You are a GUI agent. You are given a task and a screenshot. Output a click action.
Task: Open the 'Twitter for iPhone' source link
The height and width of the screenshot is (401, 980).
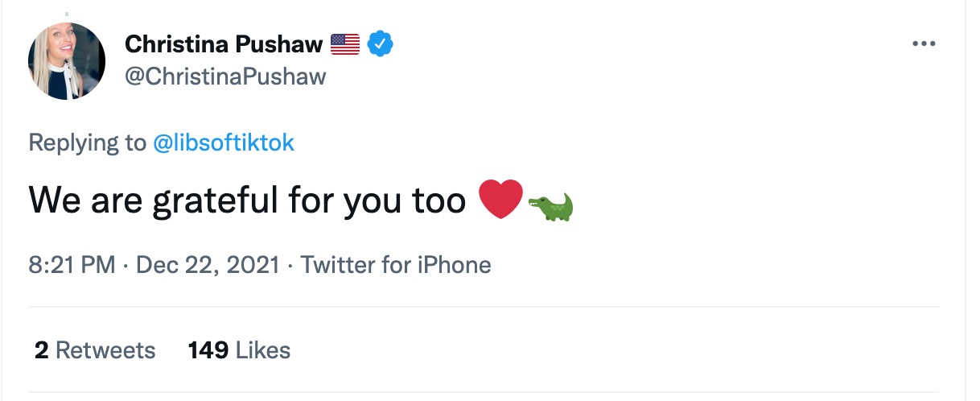(396, 264)
